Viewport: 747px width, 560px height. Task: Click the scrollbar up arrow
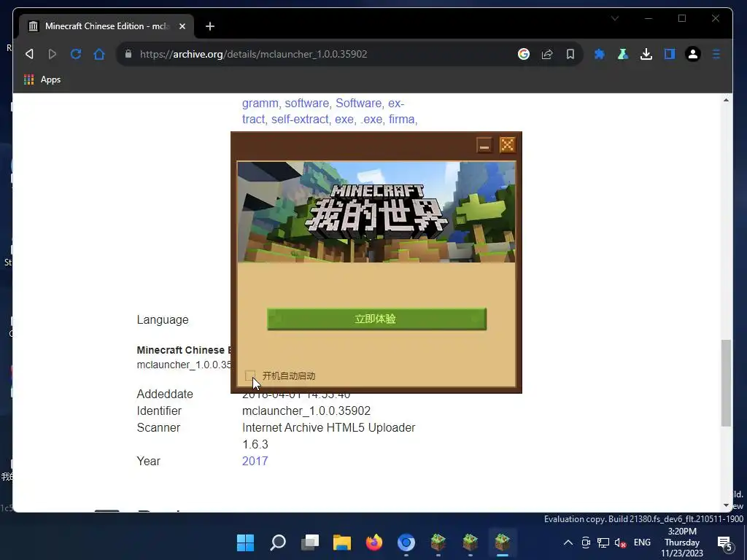point(726,100)
